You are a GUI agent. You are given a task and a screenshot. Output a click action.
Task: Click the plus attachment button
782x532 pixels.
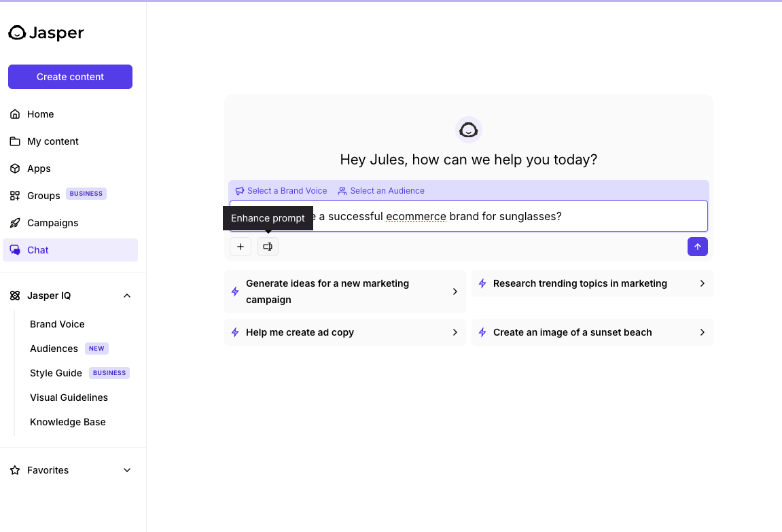click(241, 247)
